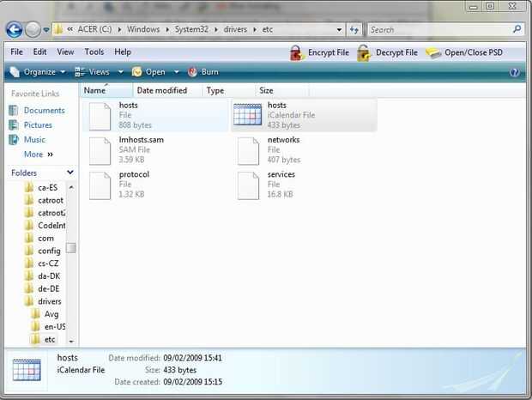Sort by Date modified column header
The width and height of the screenshot is (532, 400).
click(x=167, y=91)
